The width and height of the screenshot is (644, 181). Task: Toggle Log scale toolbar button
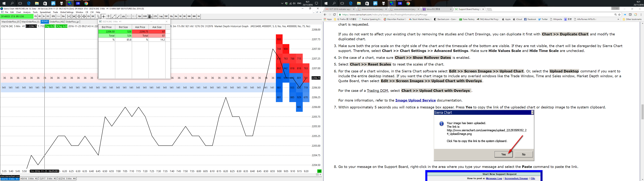(x=161, y=16)
